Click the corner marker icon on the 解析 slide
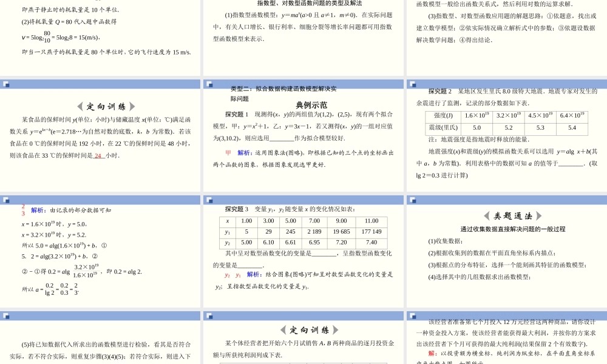Viewport: 607px width, 364px height. (7, 200)
